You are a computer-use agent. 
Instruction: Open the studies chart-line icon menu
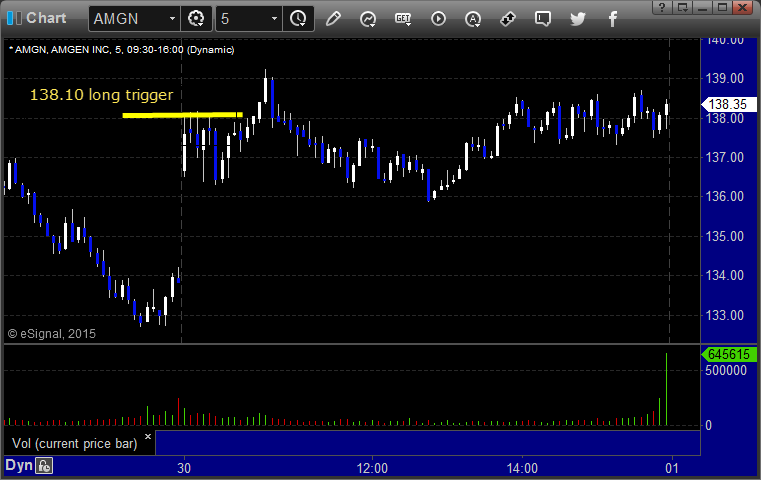click(x=368, y=19)
